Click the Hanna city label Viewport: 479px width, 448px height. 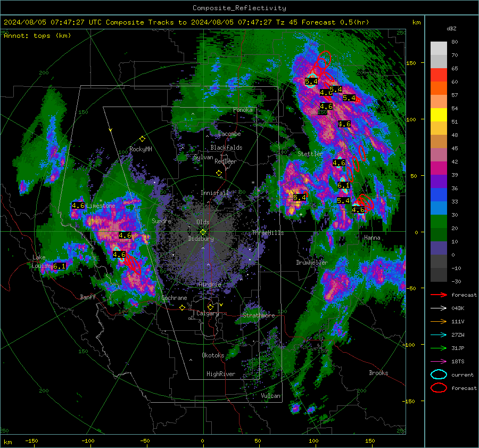(372, 238)
